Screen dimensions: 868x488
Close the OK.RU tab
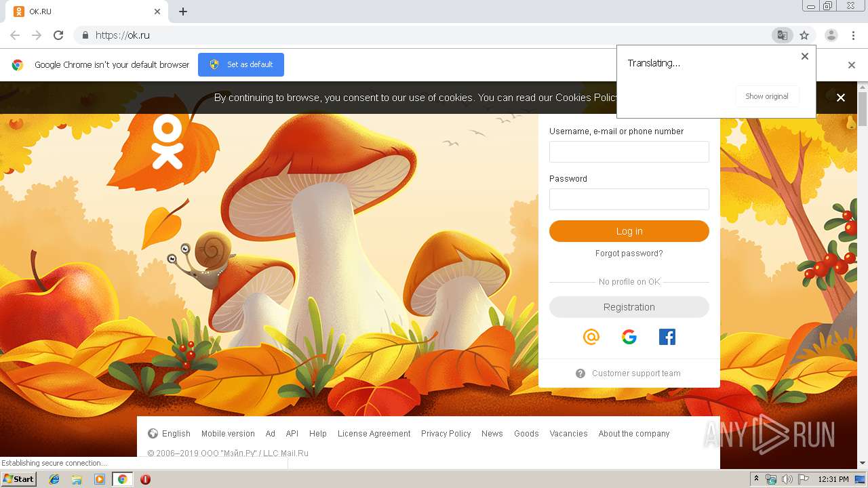(157, 12)
